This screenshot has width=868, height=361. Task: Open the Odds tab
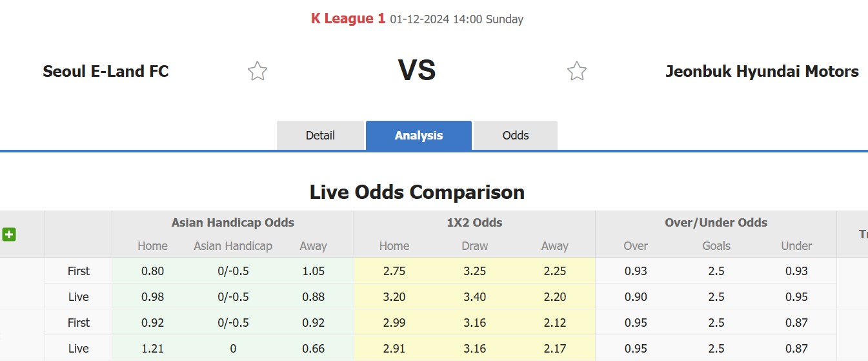click(516, 136)
